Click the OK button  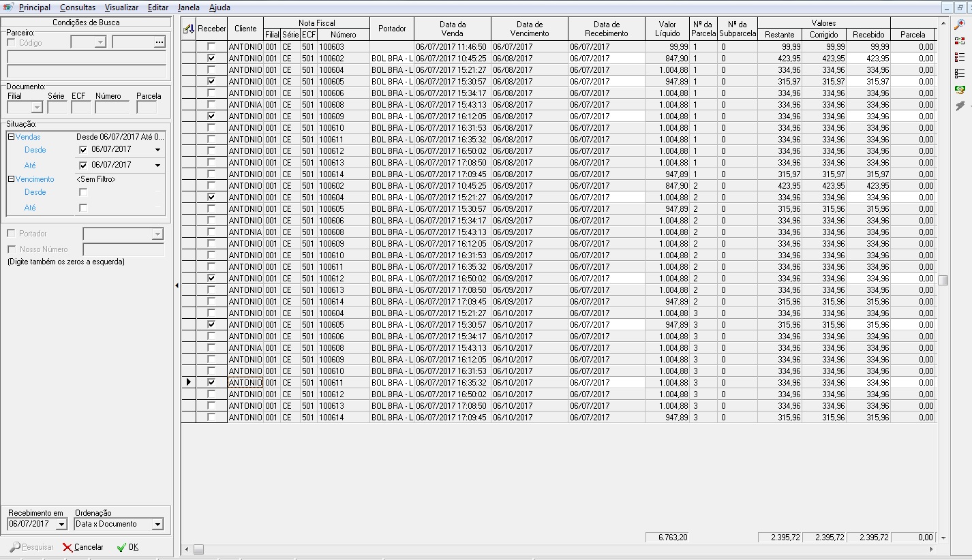[127, 547]
